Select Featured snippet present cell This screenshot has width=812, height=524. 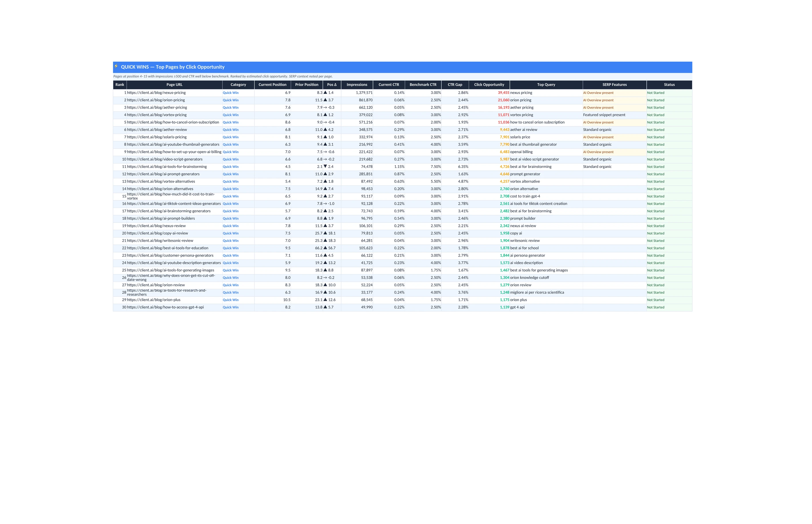pyautogui.click(x=604, y=115)
